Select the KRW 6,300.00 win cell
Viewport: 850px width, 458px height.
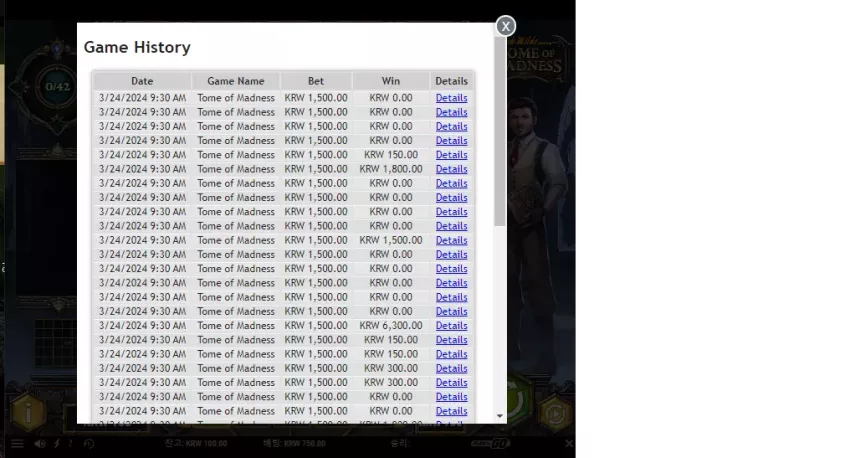coord(390,326)
